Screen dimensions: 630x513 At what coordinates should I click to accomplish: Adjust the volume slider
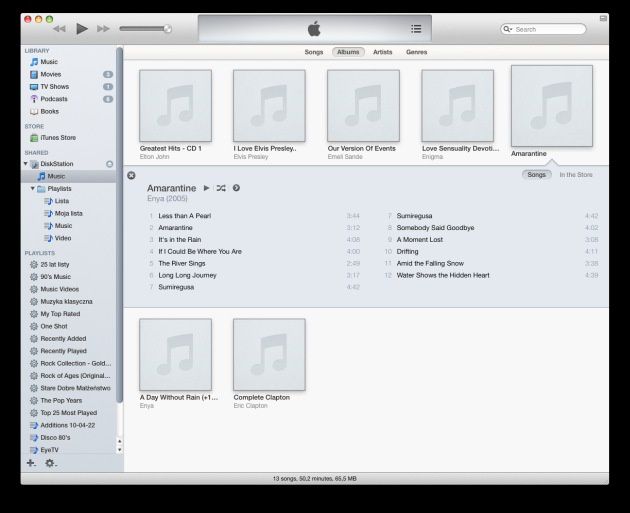[x=145, y=29]
